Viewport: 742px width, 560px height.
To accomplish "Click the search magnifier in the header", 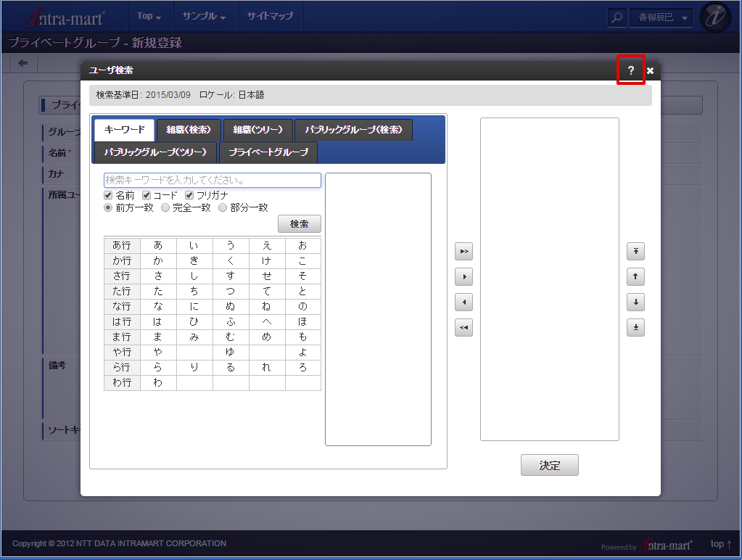I will pyautogui.click(x=616, y=17).
